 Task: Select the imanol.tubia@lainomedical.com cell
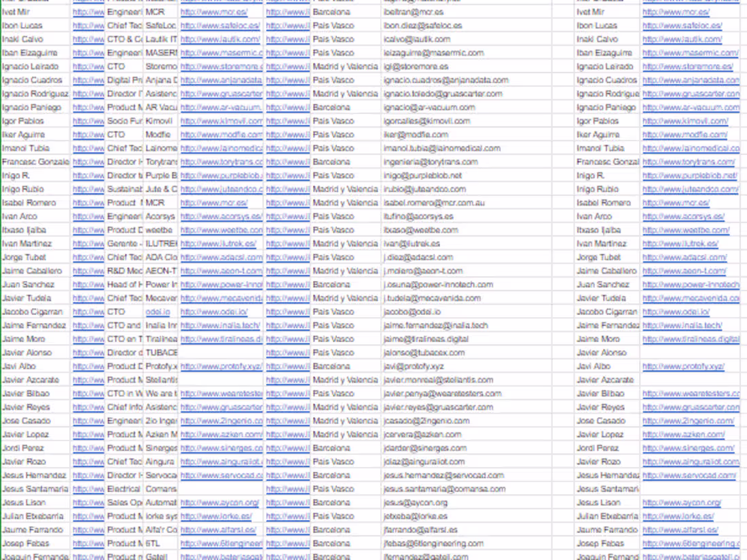pos(441,149)
